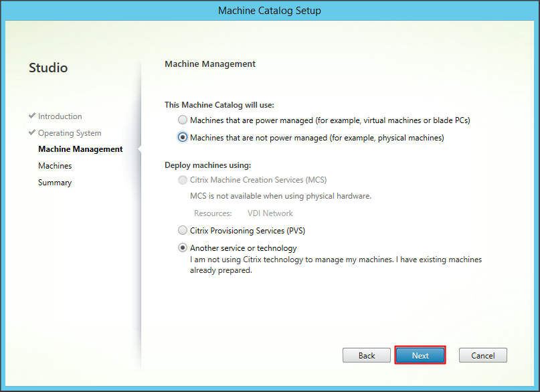
Task: Click the Machine Catalog Setup title bar
Action: 270,11
